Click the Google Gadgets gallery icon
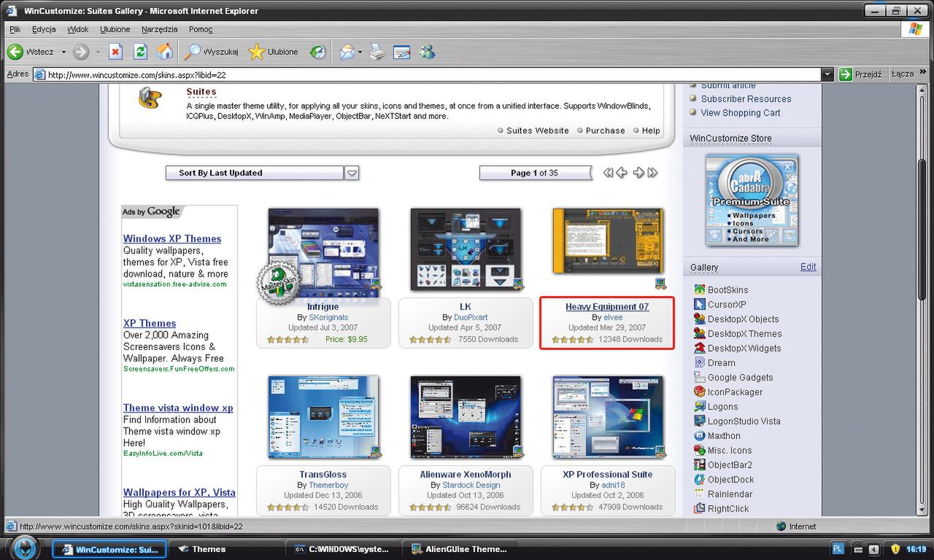The height and width of the screenshot is (560, 934). click(x=700, y=377)
